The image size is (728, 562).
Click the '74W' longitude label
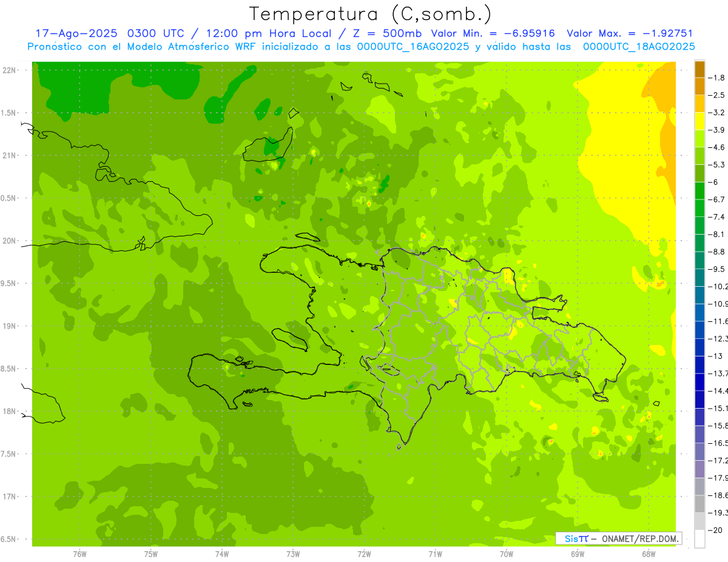[x=222, y=554]
